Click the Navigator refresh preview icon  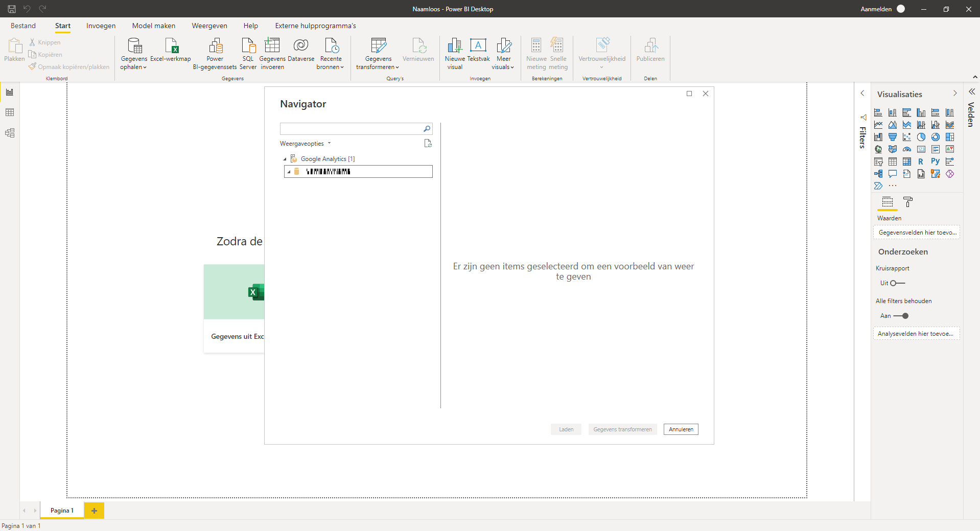[x=428, y=144]
